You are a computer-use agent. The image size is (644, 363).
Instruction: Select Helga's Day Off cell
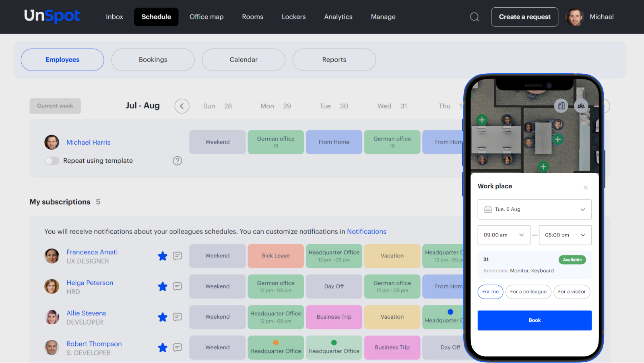pos(334,286)
